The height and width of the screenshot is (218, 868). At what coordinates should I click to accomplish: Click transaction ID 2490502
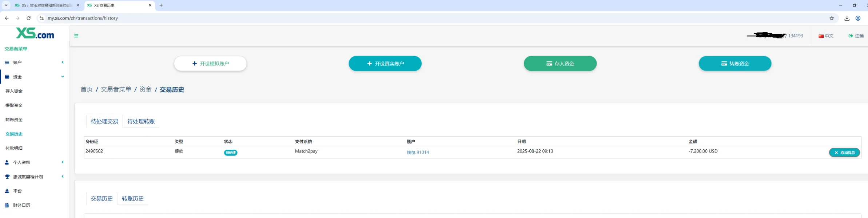pos(94,151)
